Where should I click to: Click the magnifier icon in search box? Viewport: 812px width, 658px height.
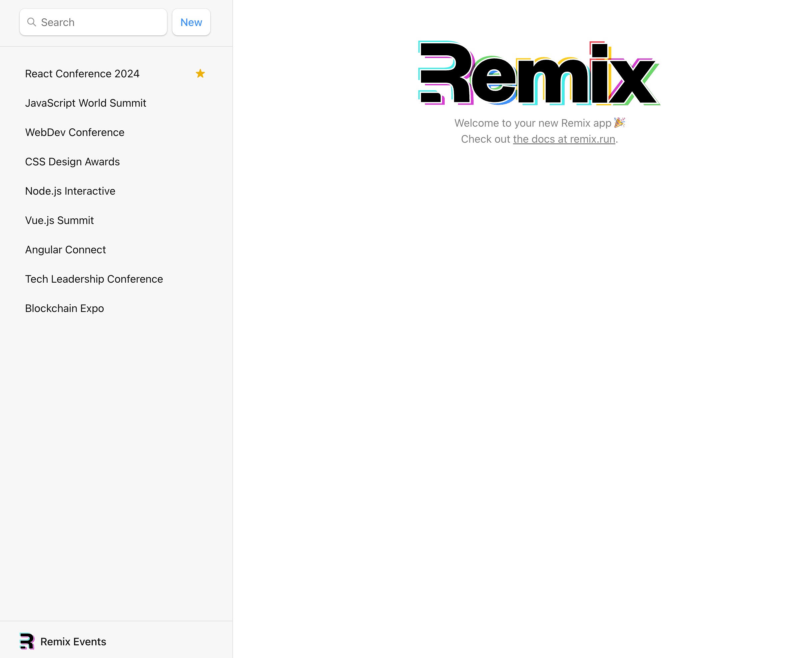click(32, 22)
